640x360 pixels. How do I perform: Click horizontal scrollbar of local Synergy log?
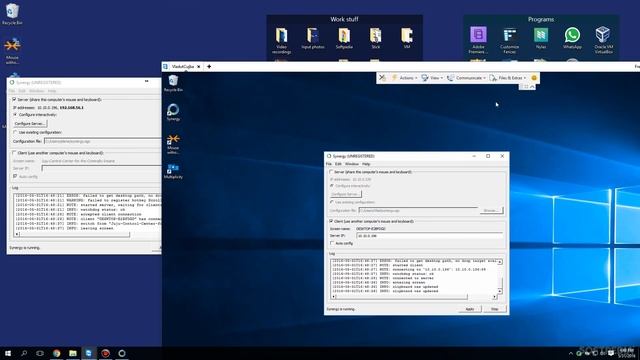point(87,234)
